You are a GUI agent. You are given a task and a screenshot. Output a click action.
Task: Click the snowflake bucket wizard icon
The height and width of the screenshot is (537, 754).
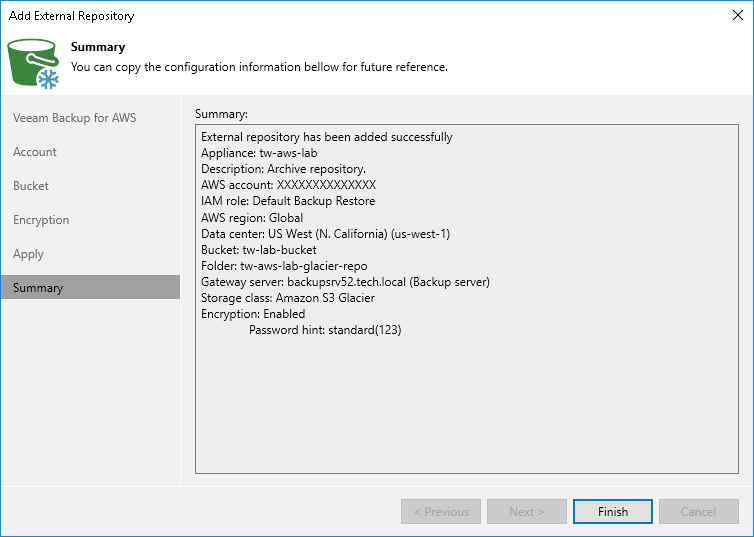[x=34, y=64]
